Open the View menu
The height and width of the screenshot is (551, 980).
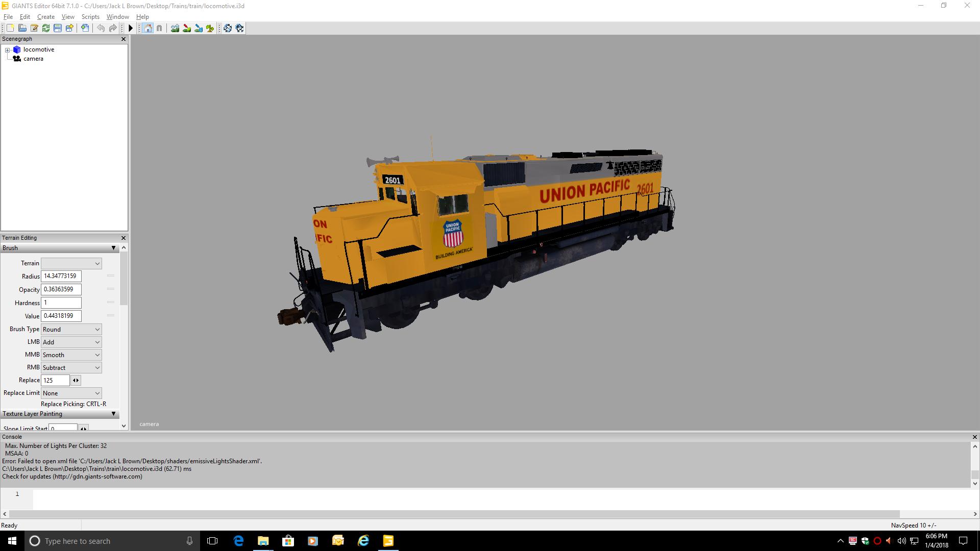tap(68, 17)
